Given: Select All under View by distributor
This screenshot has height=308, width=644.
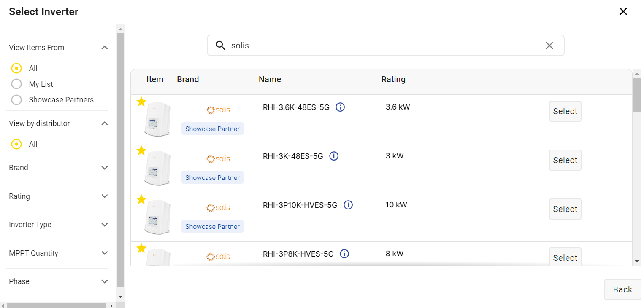Looking at the screenshot, I should (x=16, y=144).
